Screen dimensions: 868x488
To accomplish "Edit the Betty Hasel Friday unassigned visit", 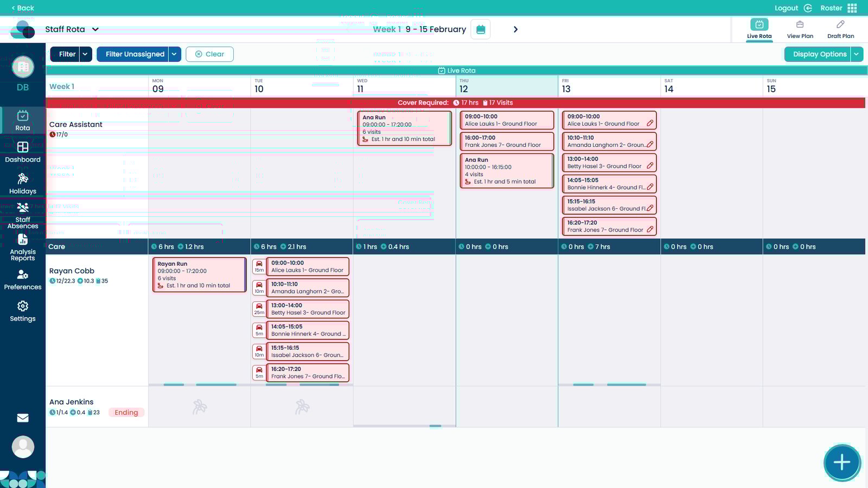I will (x=650, y=165).
